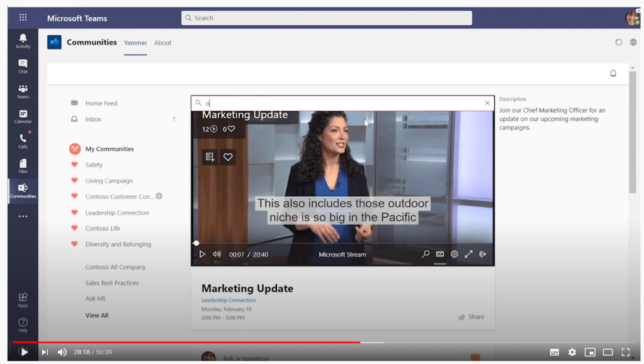Open the Activity feed in Teams sidebar
644x364 pixels.
pyautogui.click(x=23, y=41)
